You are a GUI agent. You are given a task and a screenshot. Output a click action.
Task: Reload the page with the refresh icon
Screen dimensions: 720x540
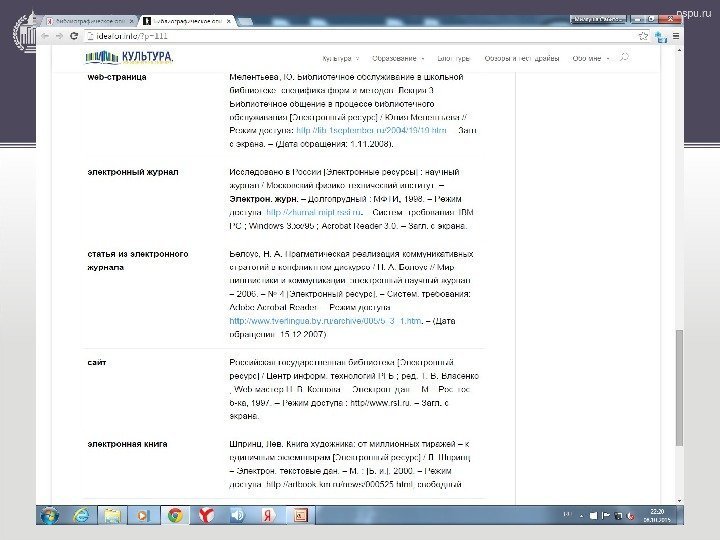[x=74, y=36]
